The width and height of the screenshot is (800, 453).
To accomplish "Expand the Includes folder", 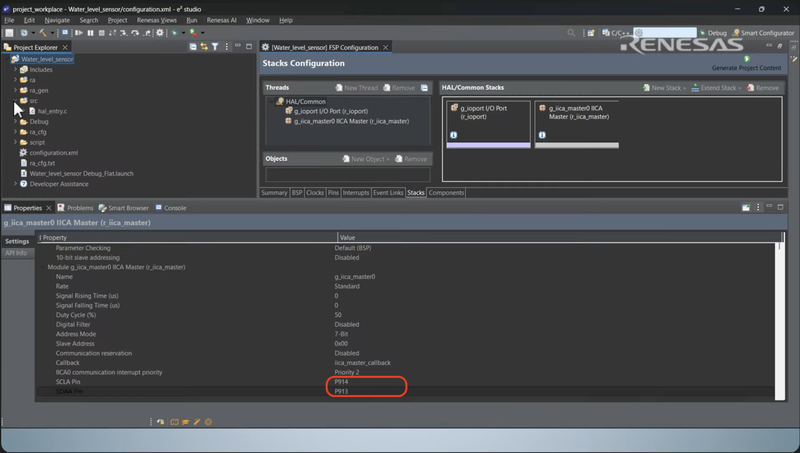I will click(15, 69).
